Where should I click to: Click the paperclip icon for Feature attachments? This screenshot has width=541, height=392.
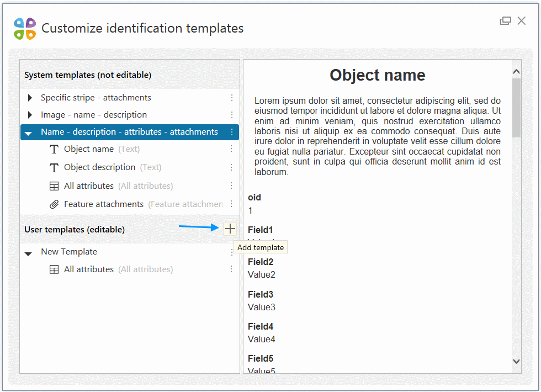(x=54, y=204)
